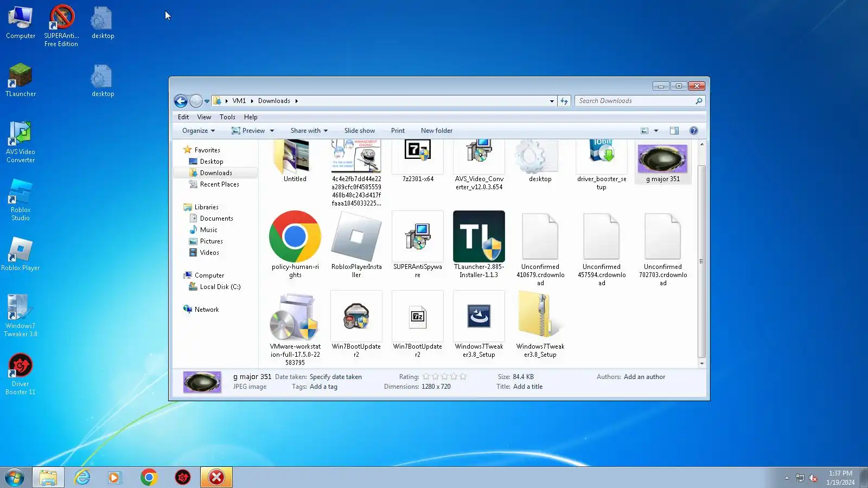
Task: Open Google Chrome from the taskbar
Action: click(x=149, y=477)
